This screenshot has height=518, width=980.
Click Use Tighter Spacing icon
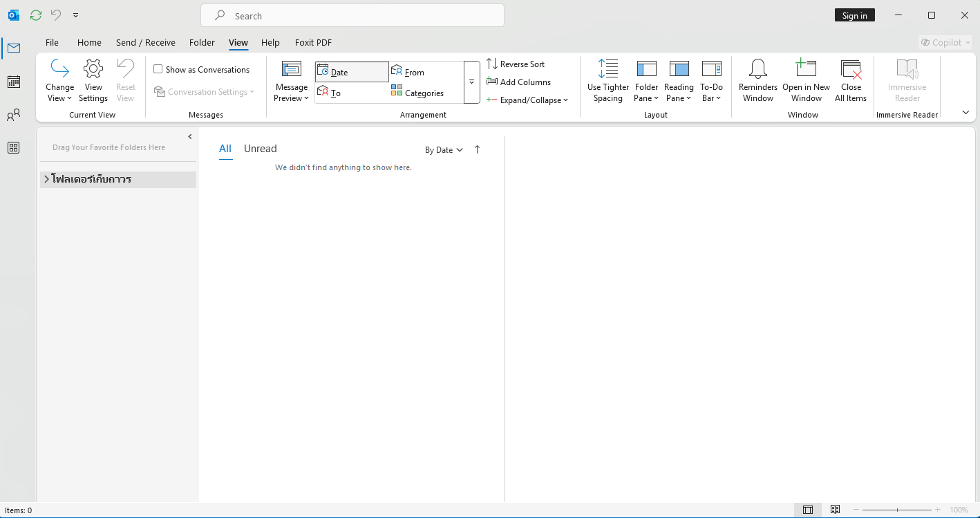(x=607, y=69)
